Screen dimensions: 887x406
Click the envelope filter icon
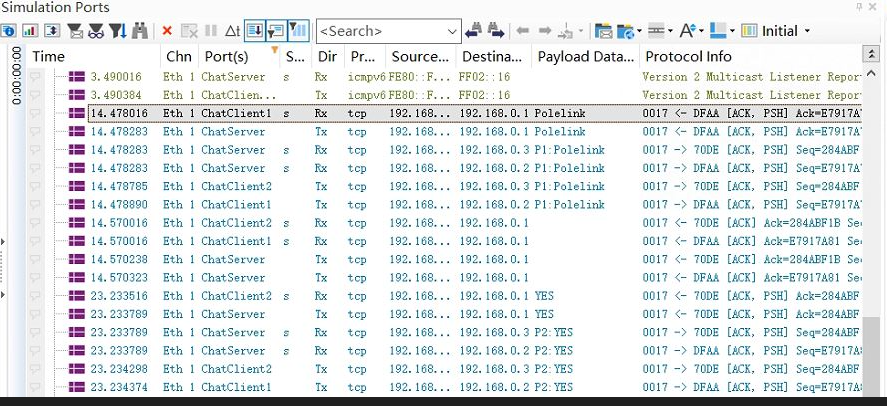tap(74, 31)
